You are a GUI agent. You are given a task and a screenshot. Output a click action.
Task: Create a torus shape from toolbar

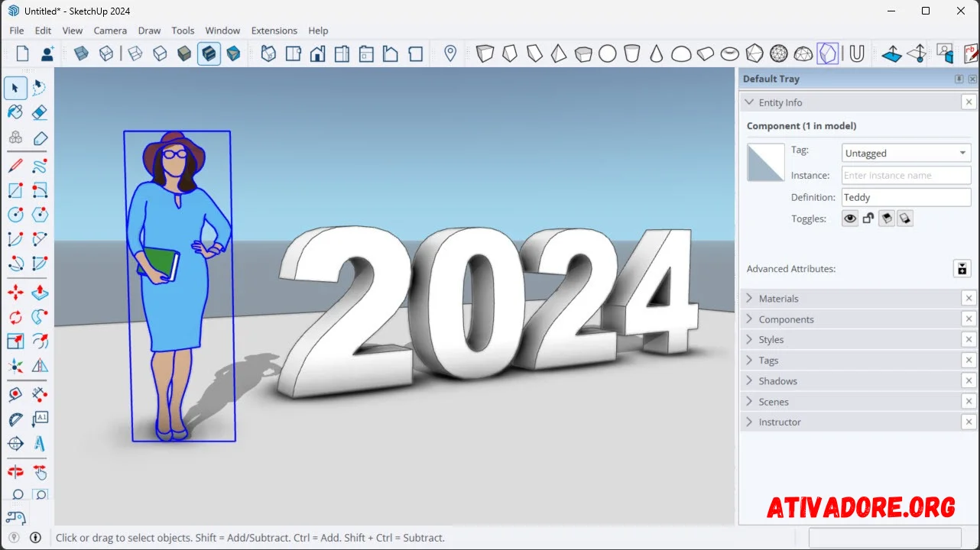click(x=730, y=53)
